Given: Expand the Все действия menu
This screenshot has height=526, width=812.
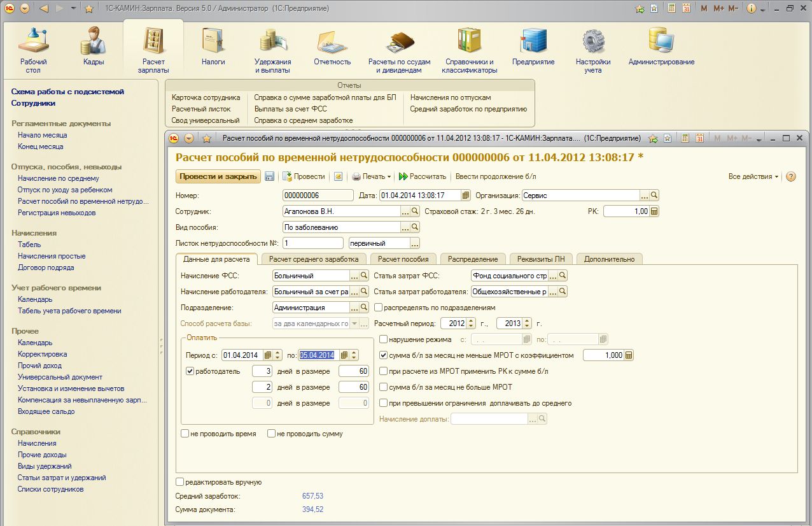Looking at the screenshot, I should (x=754, y=176).
